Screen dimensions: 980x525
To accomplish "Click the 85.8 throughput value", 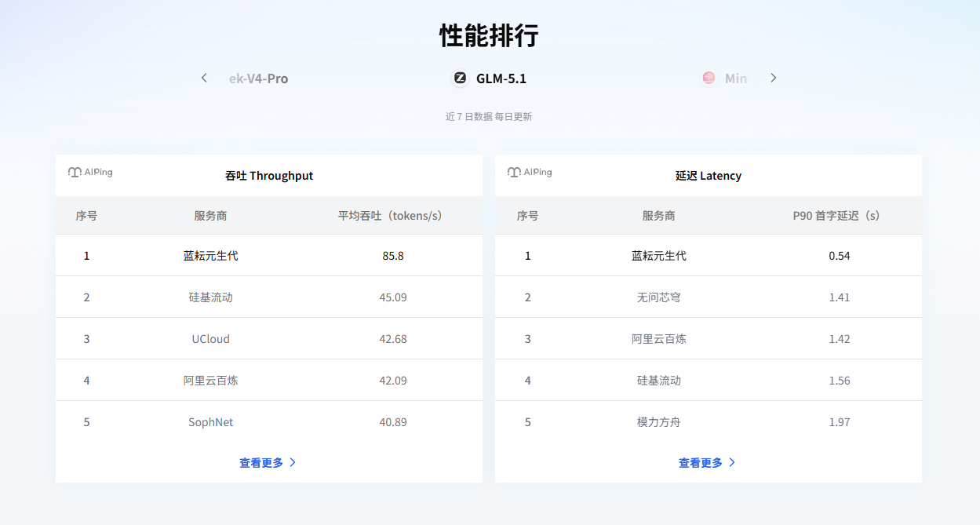I will [393, 256].
